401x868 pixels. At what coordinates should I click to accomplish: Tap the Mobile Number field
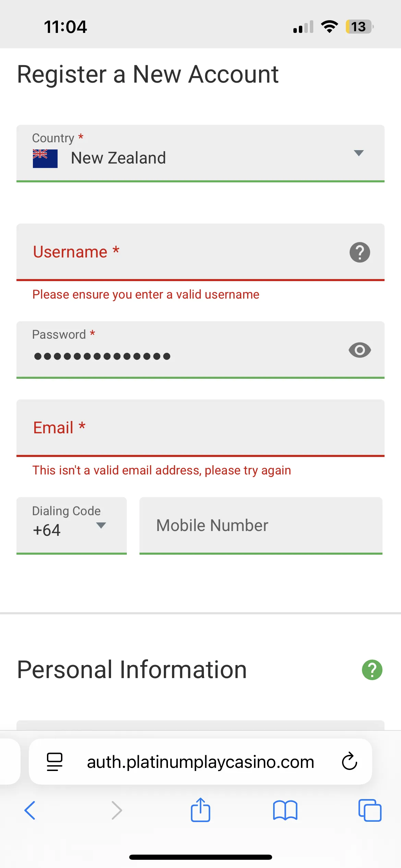pos(260,525)
